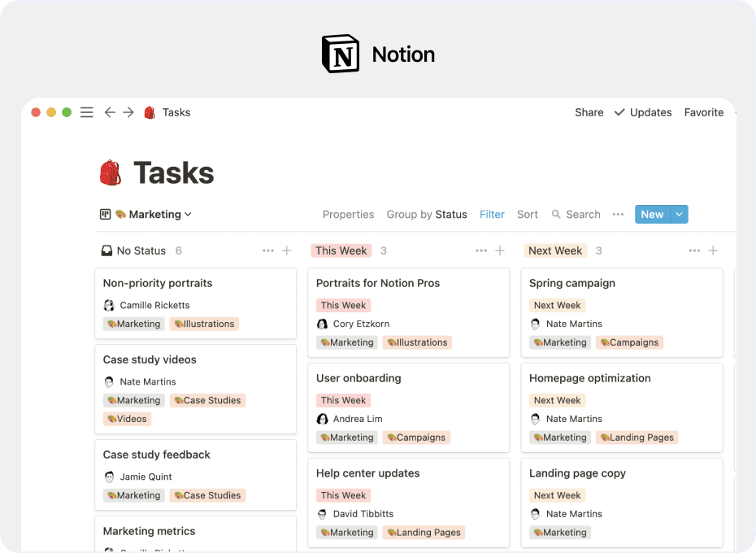756x553 pixels.
Task: Click the Favorite button
Action: (x=704, y=112)
